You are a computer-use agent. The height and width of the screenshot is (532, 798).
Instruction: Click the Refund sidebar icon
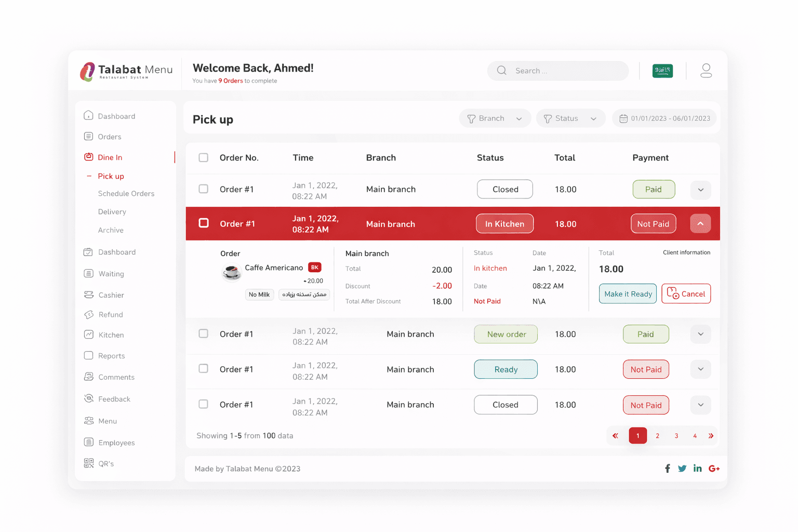point(89,314)
